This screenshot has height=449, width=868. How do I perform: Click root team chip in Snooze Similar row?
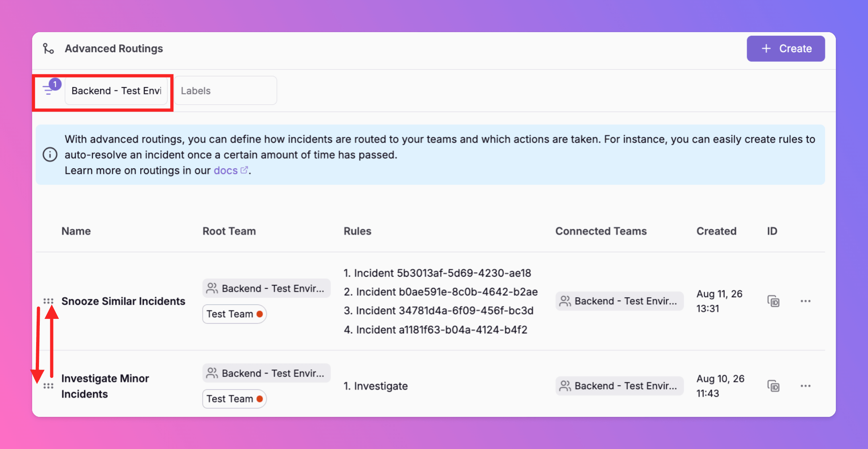click(266, 288)
